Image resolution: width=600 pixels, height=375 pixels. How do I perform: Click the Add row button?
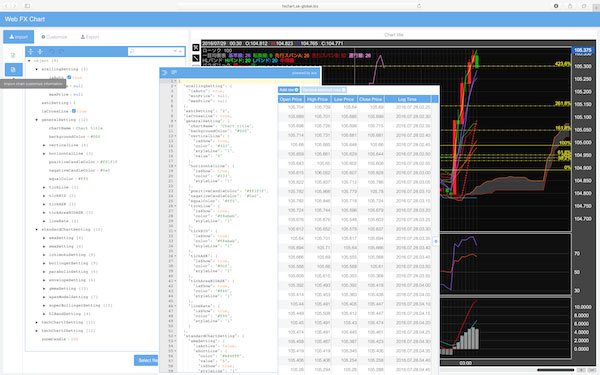coord(289,90)
